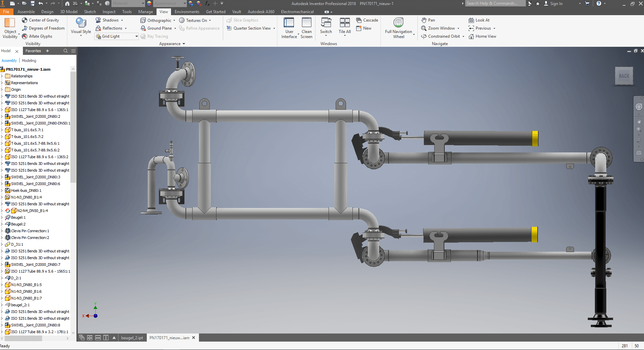Open the Appearance override combo box
The width and height of the screenshot is (644, 350).
[170, 3]
